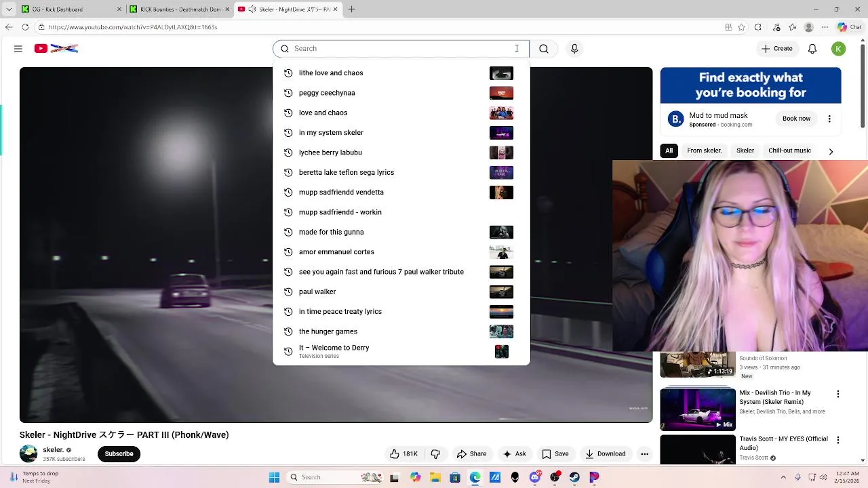Go back using the browser back arrow
868x488 pixels.
(8, 27)
